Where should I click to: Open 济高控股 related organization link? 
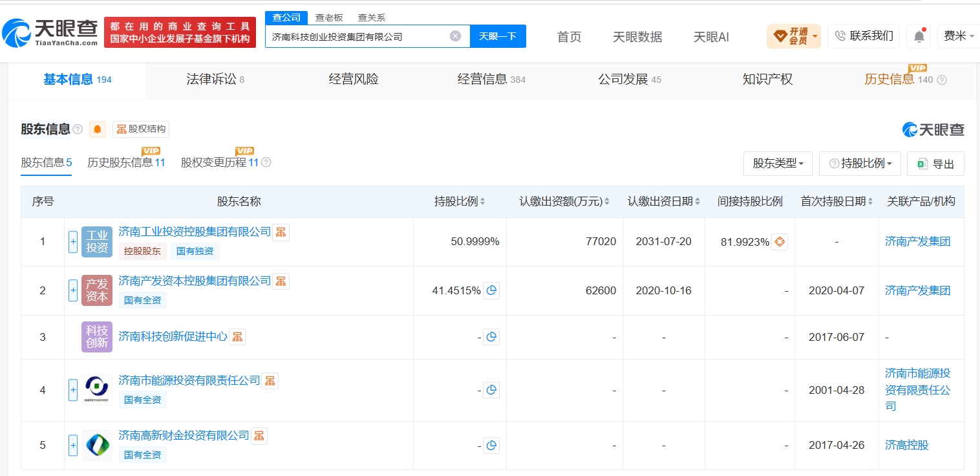point(907,445)
